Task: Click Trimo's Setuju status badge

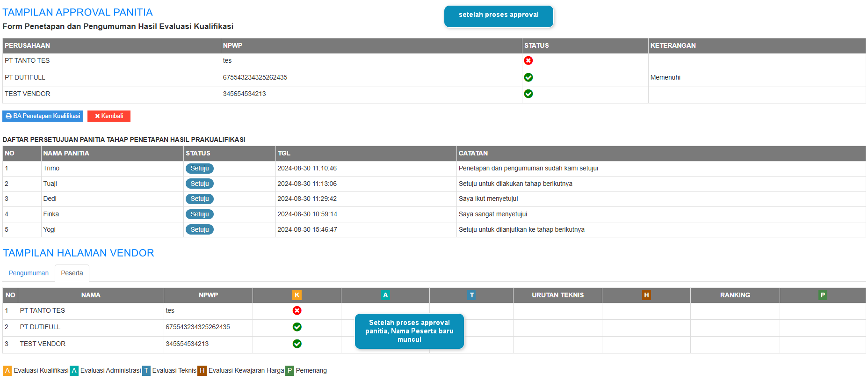Action: [x=200, y=169]
